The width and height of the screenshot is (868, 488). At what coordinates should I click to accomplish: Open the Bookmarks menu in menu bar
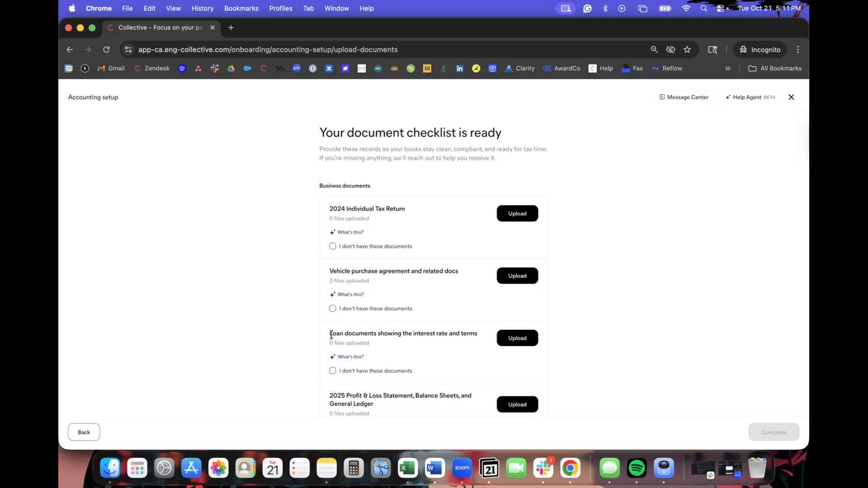(241, 8)
